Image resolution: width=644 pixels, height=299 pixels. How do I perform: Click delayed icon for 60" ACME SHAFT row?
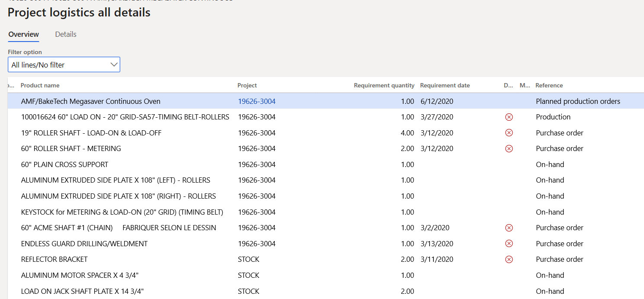pos(509,228)
